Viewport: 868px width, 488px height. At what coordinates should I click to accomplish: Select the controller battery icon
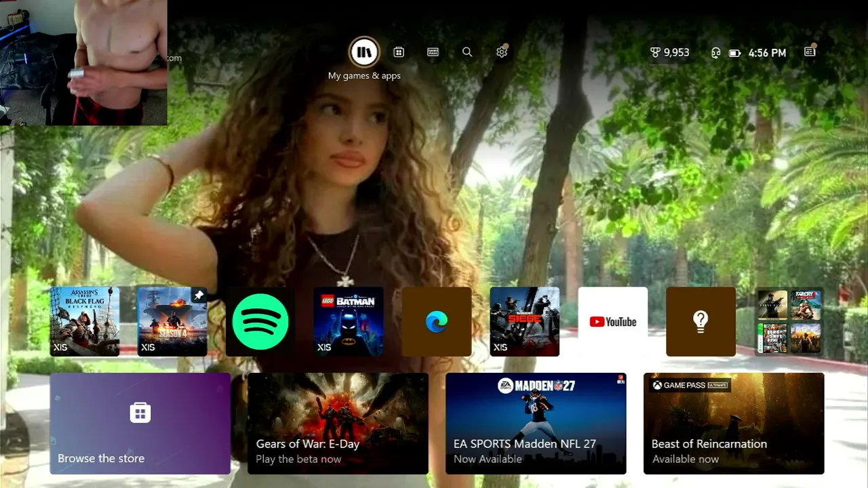click(734, 53)
